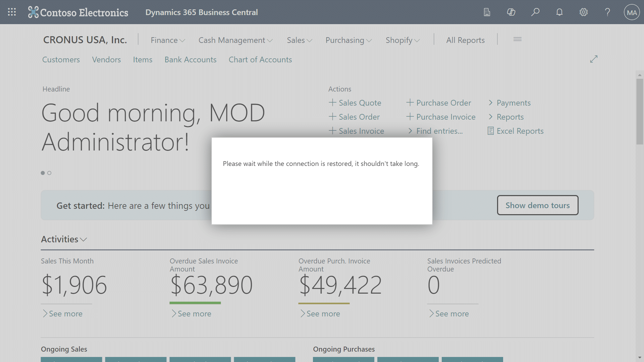
Task: Click the expand page arrows icon
Action: point(594,59)
